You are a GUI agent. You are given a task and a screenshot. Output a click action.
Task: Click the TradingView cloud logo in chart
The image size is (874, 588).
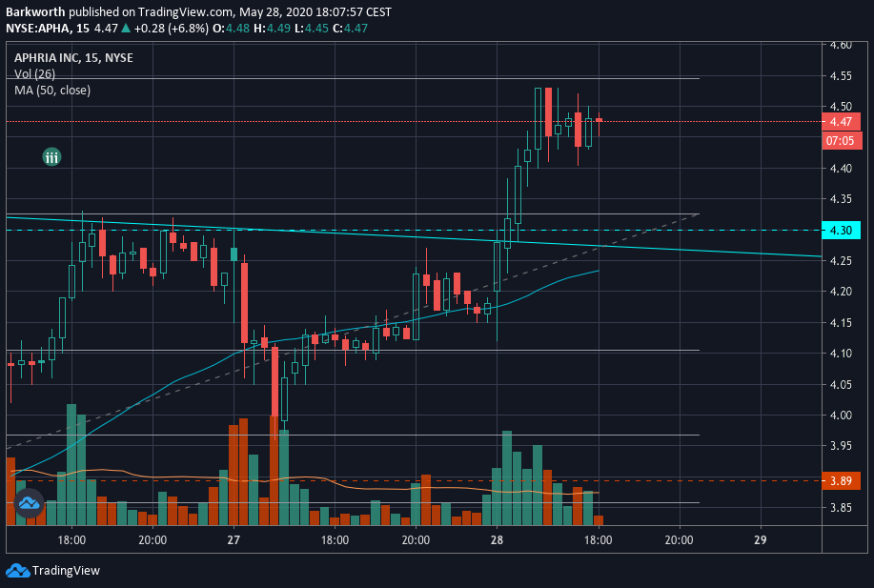point(29,503)
